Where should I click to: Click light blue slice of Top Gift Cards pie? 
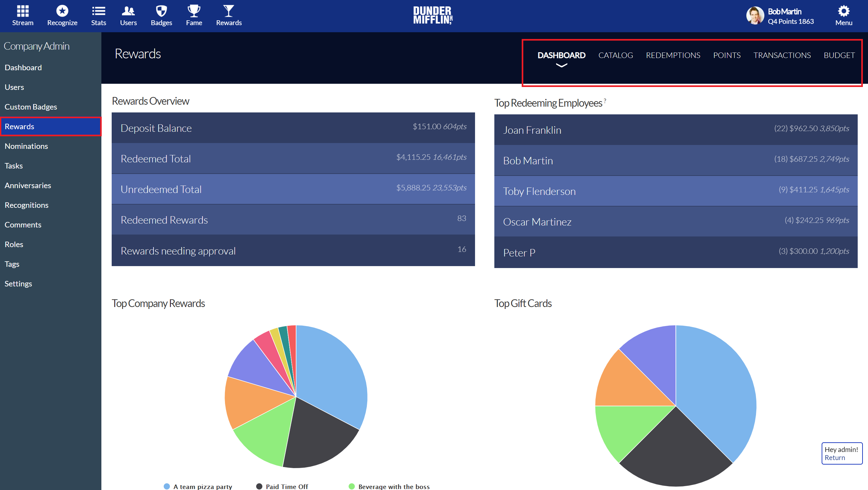pyautogui.click(x=718, y=388)
